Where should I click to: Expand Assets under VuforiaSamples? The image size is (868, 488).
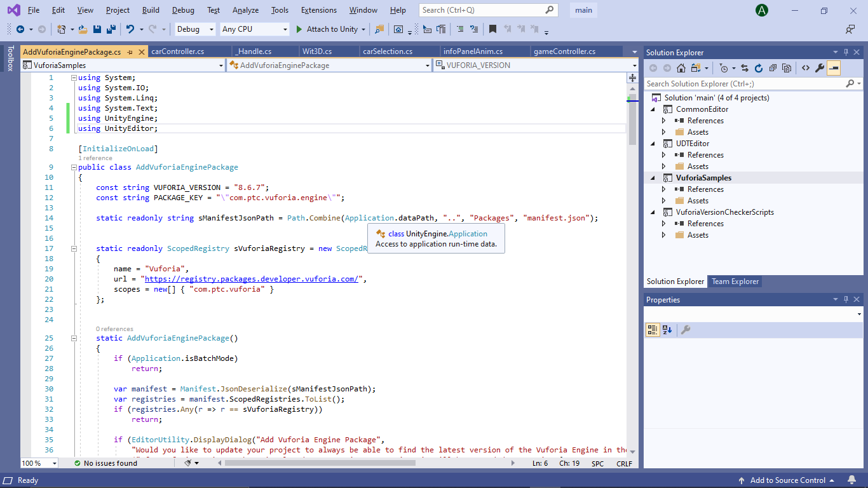[x=664, y=201]
